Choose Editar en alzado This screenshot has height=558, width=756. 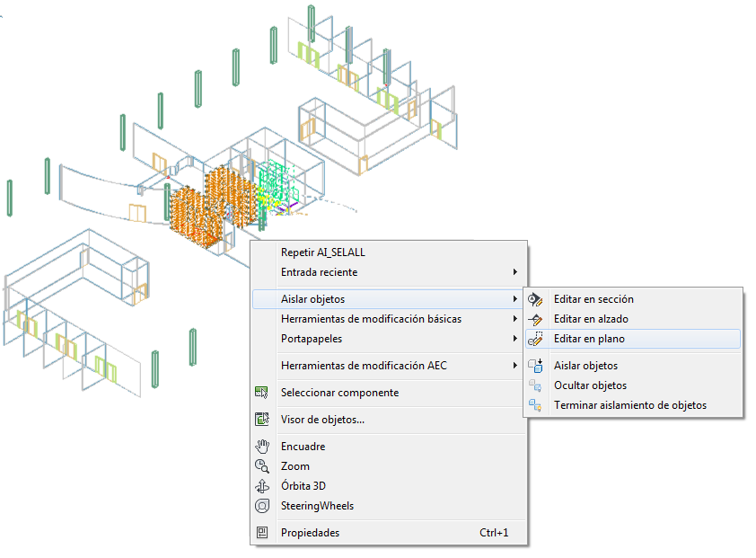633,319
